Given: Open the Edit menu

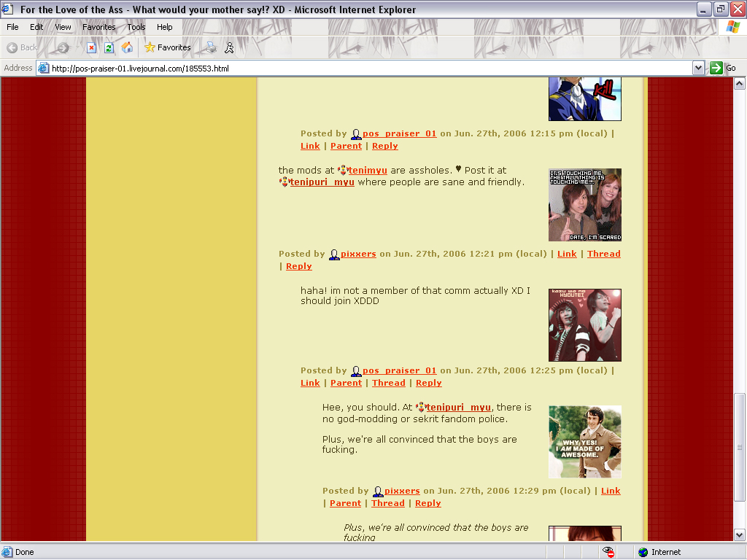Looking at the screenshot, I should pyautogui.click(x=36, y=27).
